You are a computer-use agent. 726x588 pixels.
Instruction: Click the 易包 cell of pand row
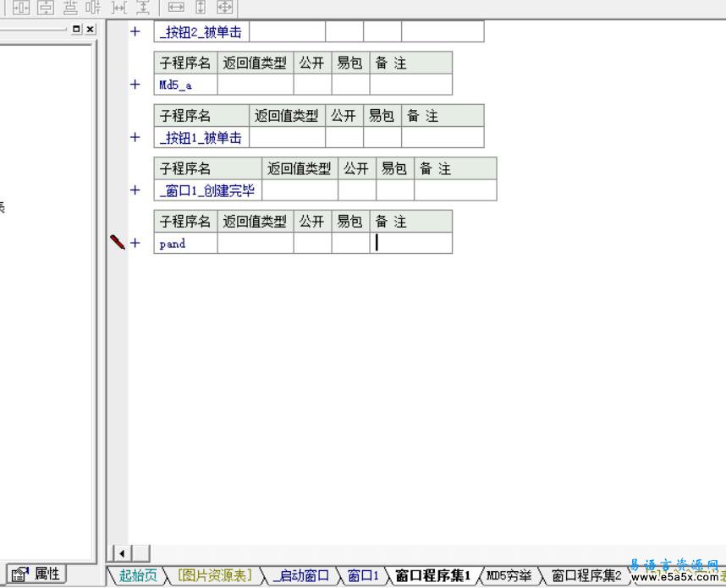pyautogui.click(x=350, y=243)
